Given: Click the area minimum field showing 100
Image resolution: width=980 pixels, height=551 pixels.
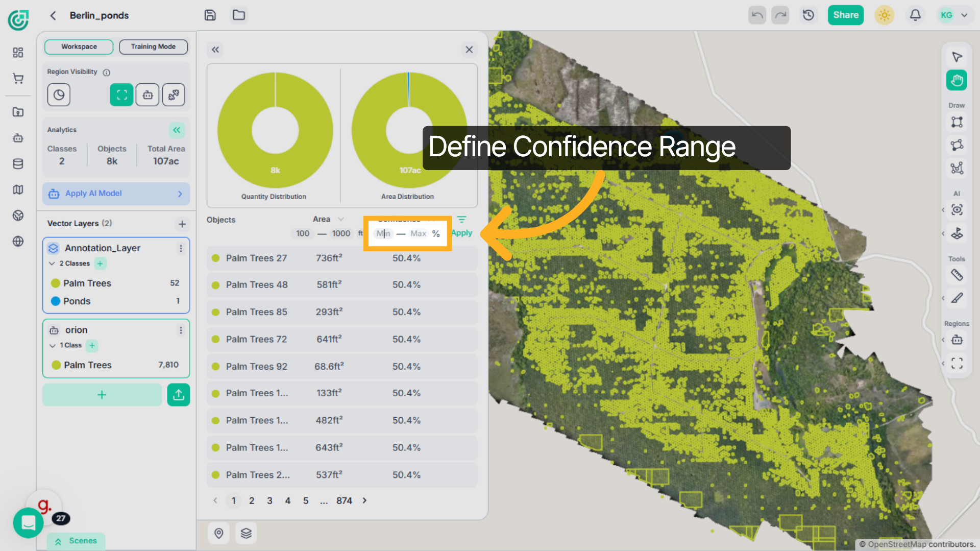Looking at the screenshot, I should [303, 233].
